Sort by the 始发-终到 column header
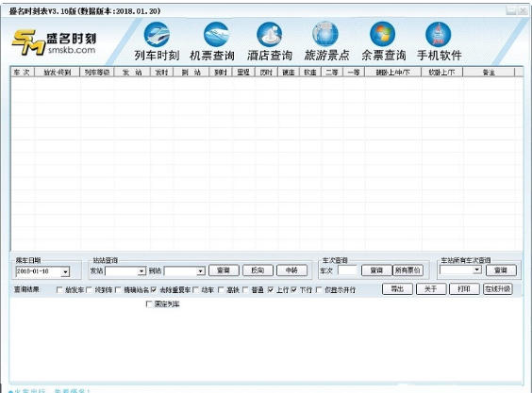532x393 pixels. coord(57,73)
